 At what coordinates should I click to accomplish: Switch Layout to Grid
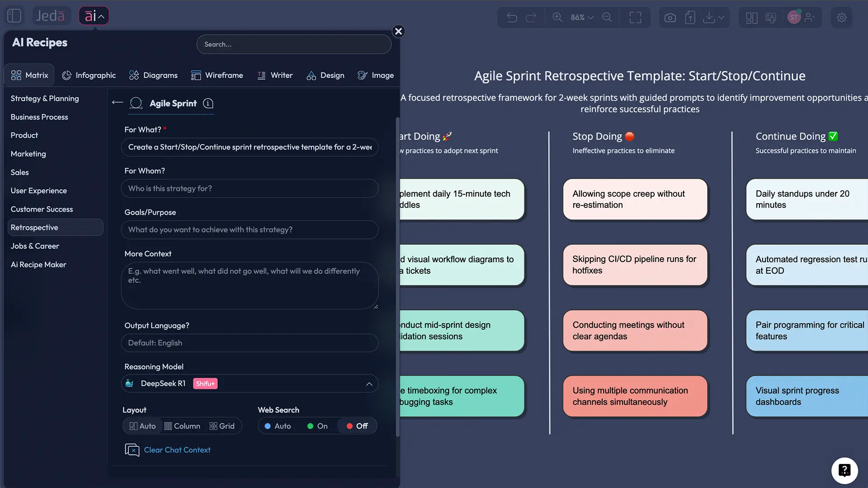point(222,426)
